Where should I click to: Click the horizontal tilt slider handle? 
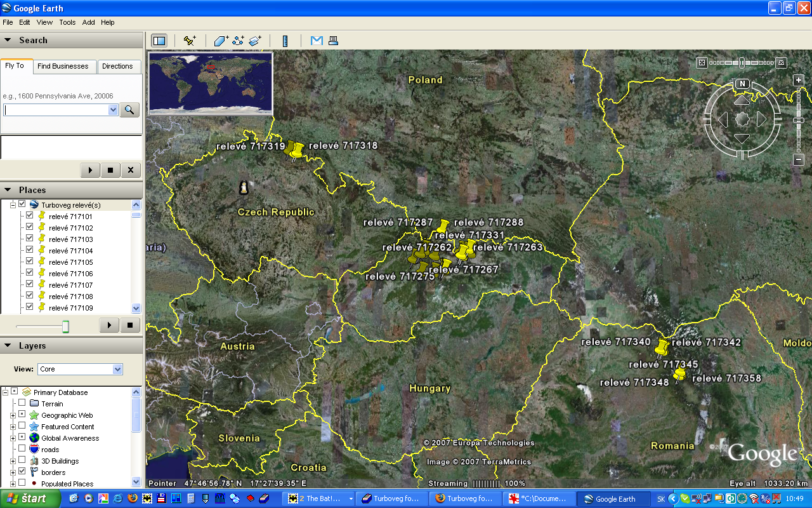(742, 62)
